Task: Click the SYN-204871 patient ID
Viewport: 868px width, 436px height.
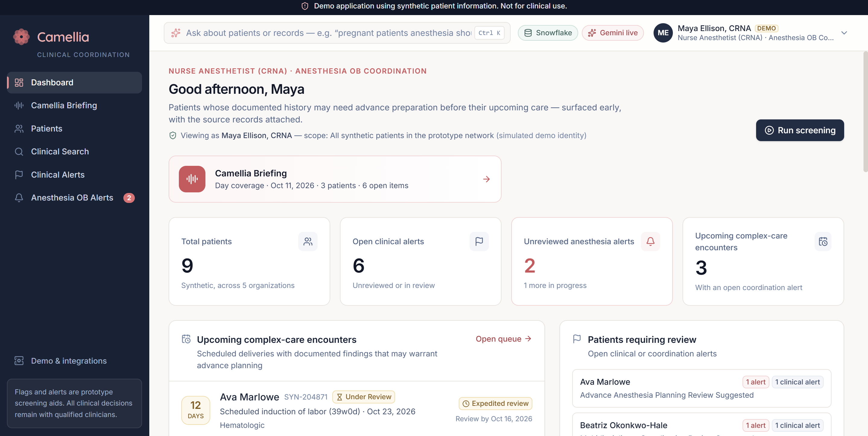Action: (x=306, y=397)
